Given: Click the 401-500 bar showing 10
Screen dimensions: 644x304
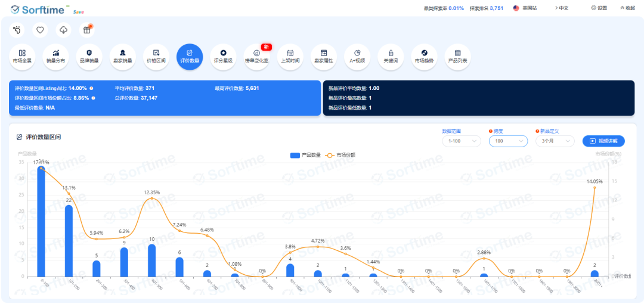Looking at the screenshot, I should coord(151,260).
